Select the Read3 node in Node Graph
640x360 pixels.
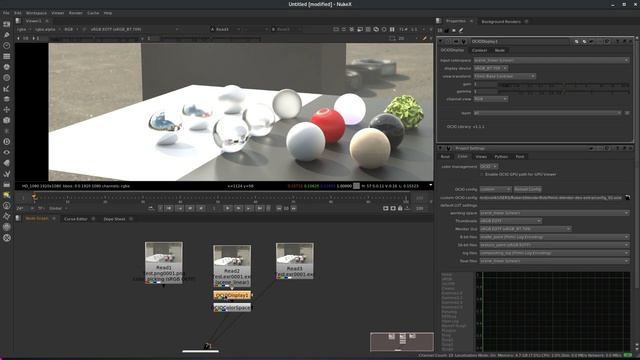pos(295,261)
